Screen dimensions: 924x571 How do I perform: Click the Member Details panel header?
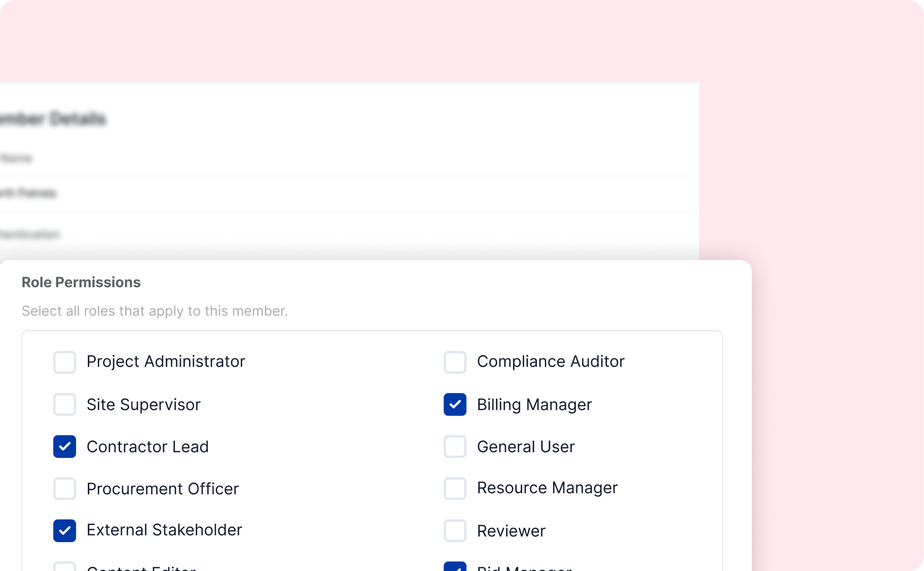53,119
